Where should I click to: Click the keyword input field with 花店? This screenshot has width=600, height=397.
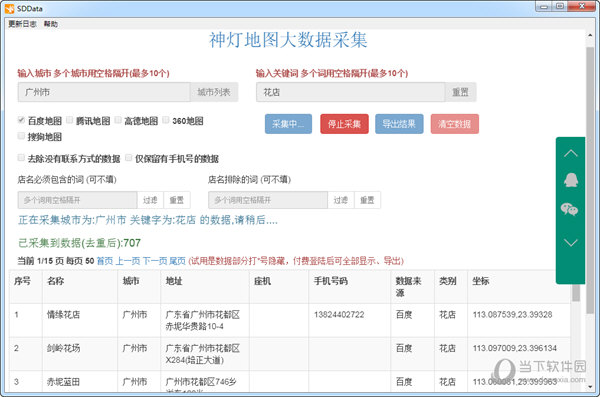coord(351,92)
